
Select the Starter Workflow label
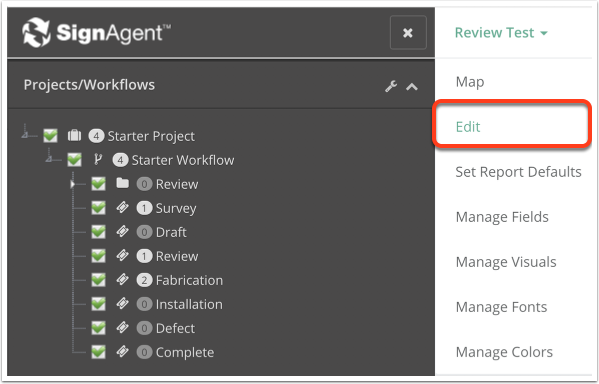[183, 160]
